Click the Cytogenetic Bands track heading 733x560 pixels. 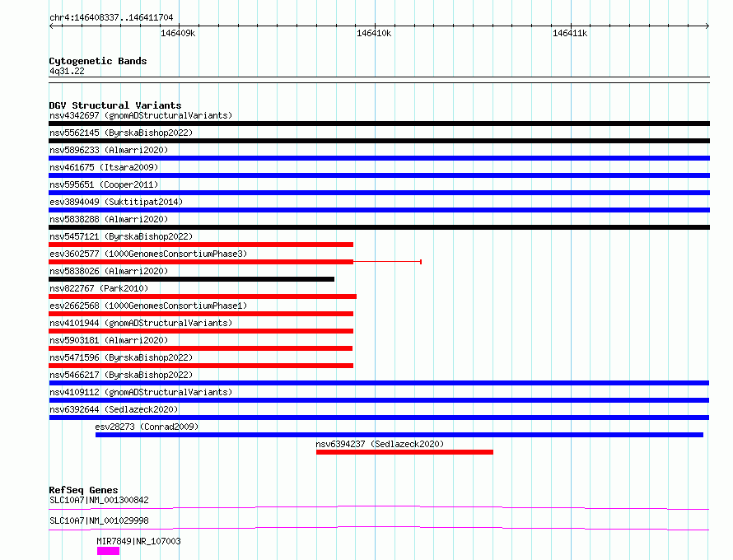[x=98, y=61]
